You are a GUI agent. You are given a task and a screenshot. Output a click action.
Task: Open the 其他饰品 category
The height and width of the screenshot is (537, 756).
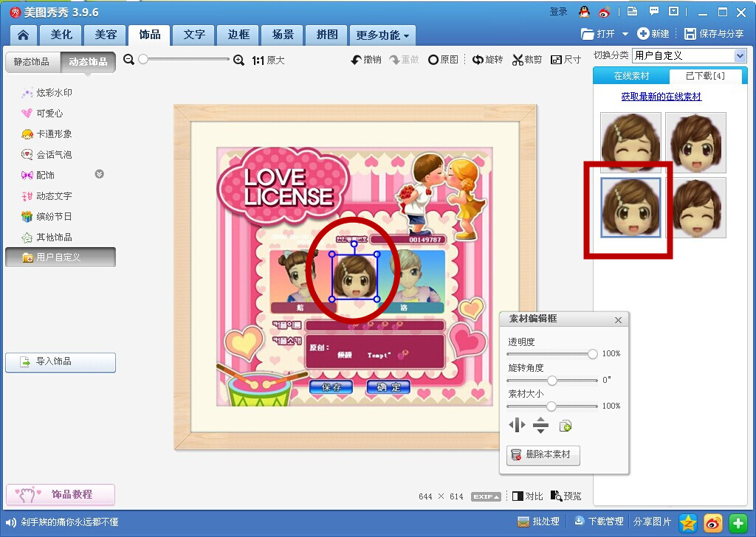point(47,237)
